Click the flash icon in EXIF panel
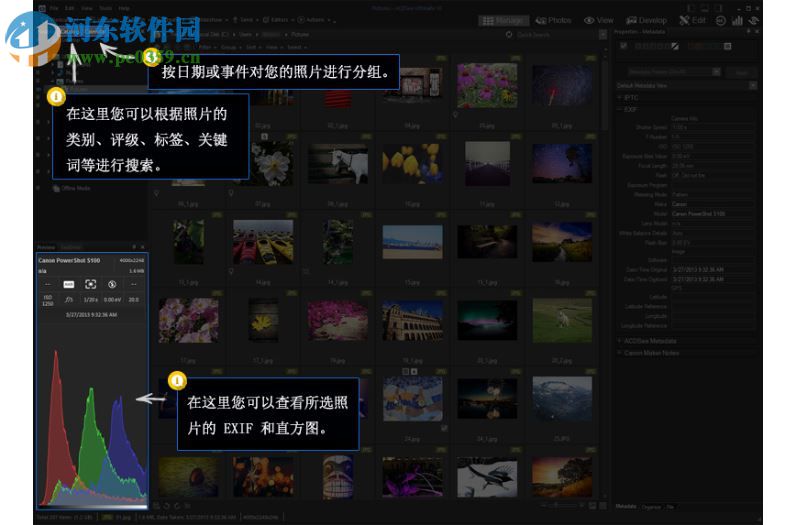The image size is (796, 525). (x=112, y=284)
